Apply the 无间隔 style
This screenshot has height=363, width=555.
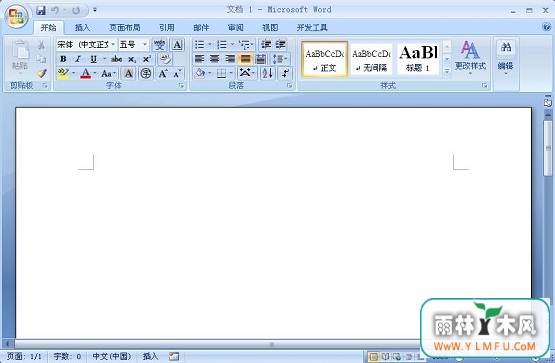point(371,59)
